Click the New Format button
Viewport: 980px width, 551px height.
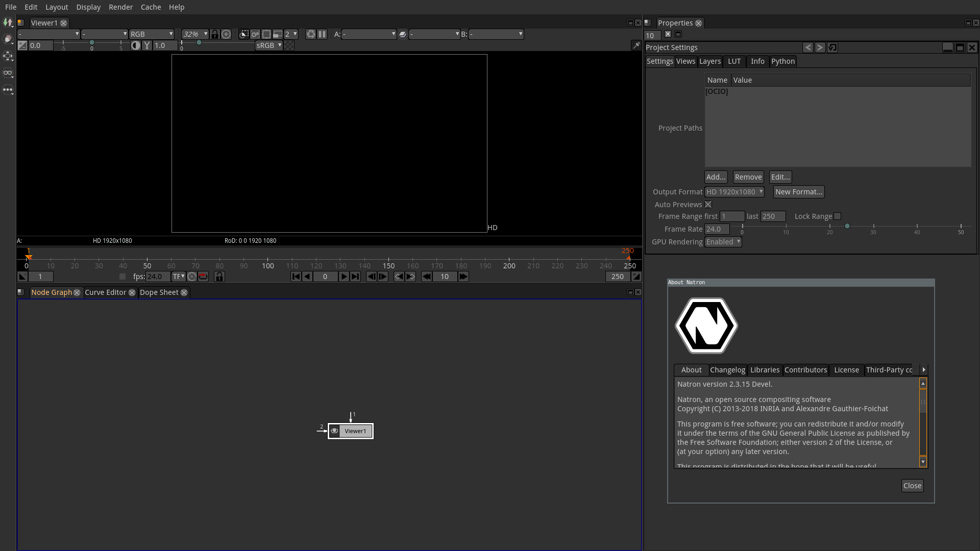coord(798,192)
